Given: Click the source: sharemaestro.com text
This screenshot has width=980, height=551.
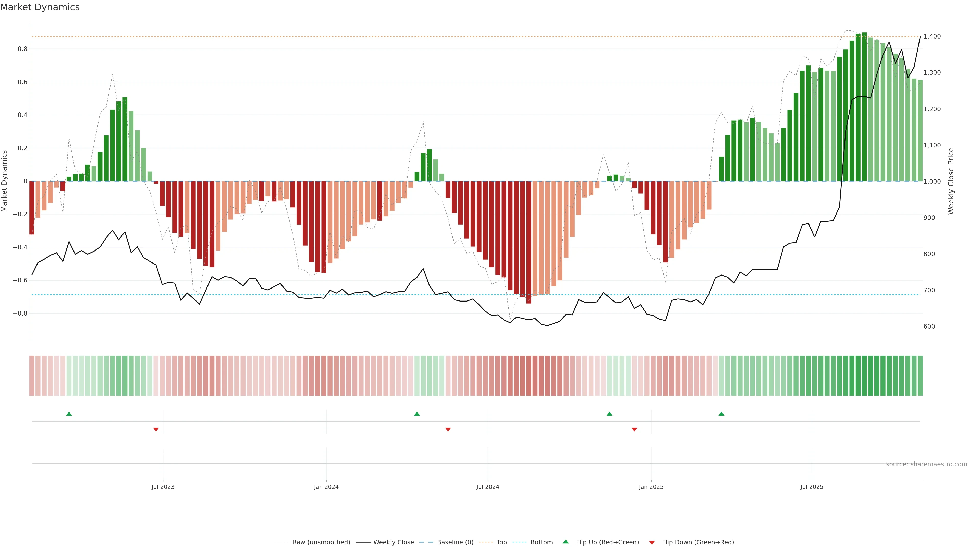Looking at the screenshot, I should click(x=926, y=464).
